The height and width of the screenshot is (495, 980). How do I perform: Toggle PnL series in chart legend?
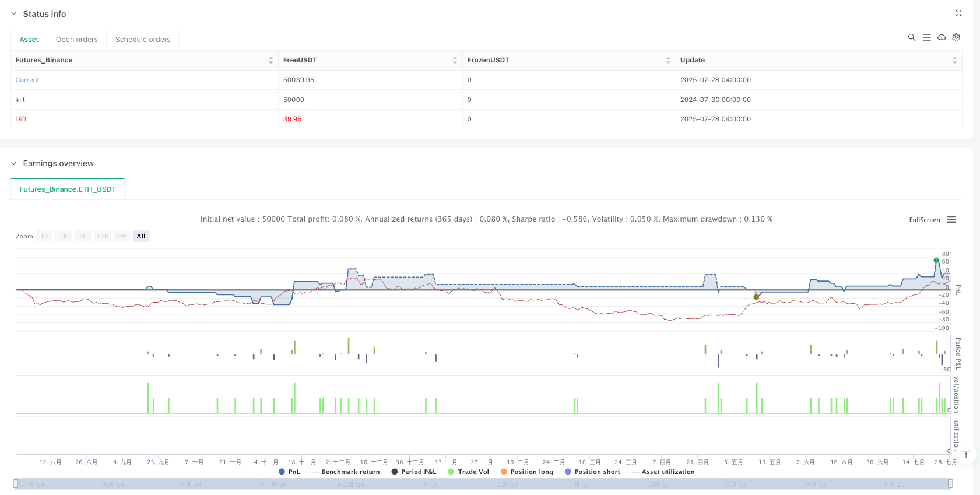pyautogui.click(x=290, y=472)
